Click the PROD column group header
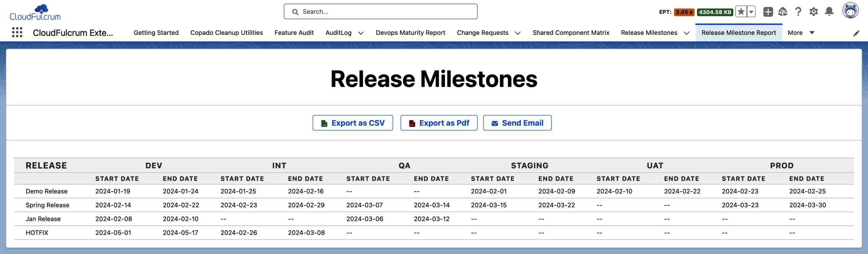 point(782,165)
